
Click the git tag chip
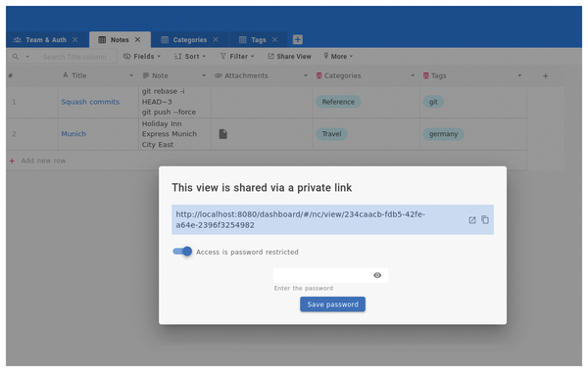433,102
